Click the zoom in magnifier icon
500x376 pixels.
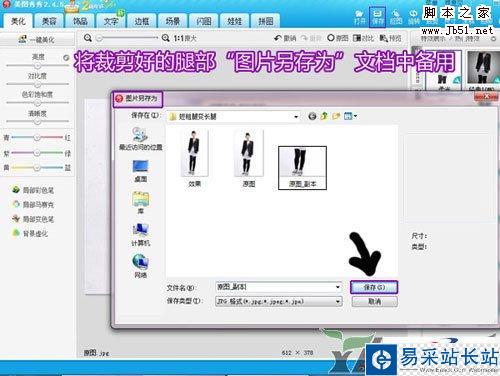coord(166,38)
